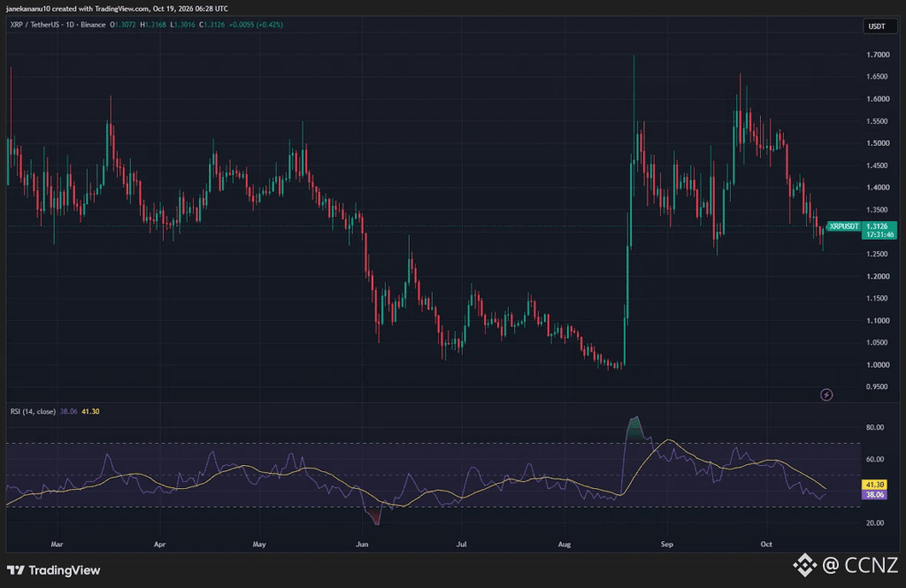
Task: Click the 1.4000 price scale label
Action: [x=878, y=187]
